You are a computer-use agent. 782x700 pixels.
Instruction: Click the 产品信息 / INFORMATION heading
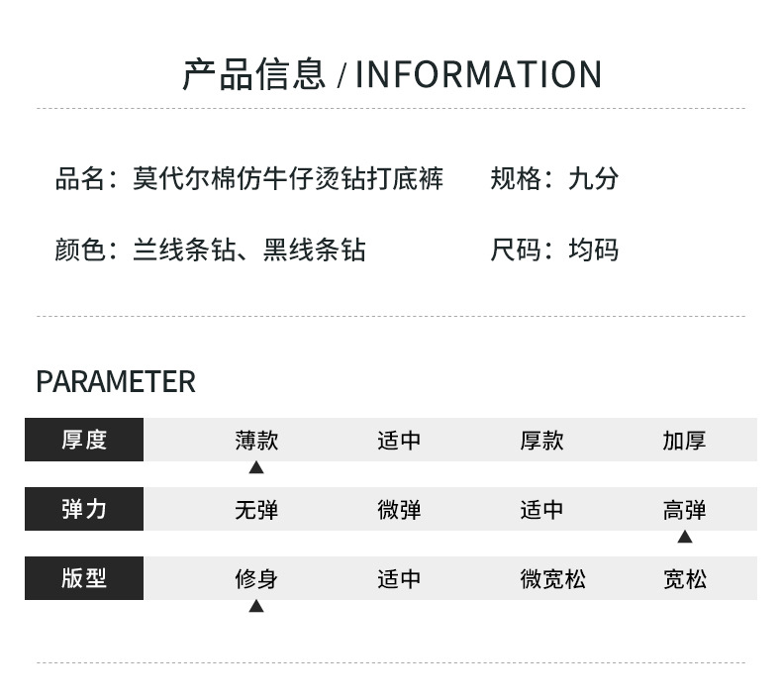[391, 75]
